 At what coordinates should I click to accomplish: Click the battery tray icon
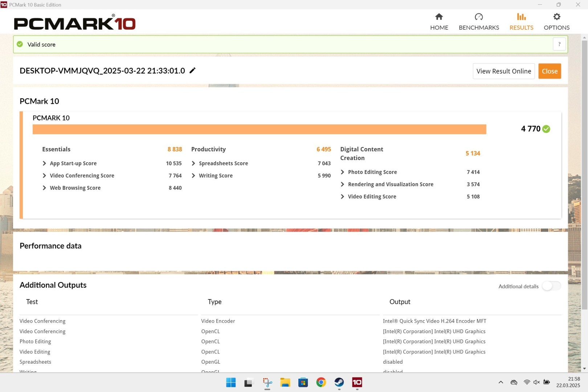(547, 382)
